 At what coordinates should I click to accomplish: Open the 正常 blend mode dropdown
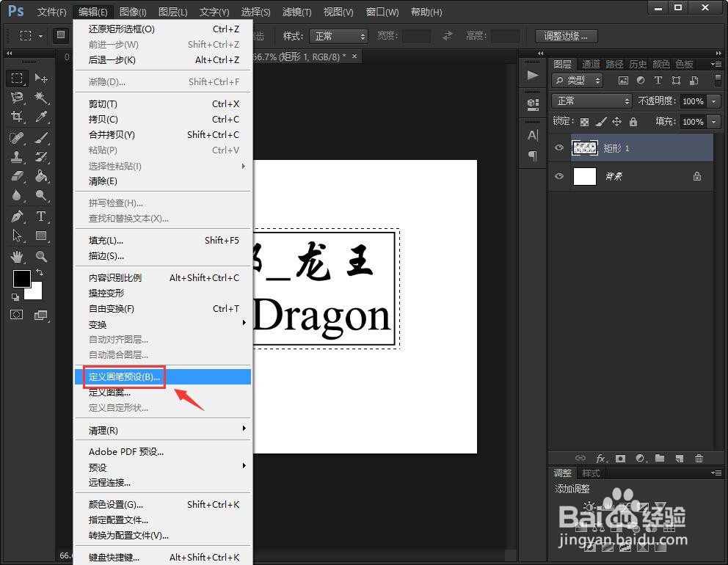coord(591,101)
